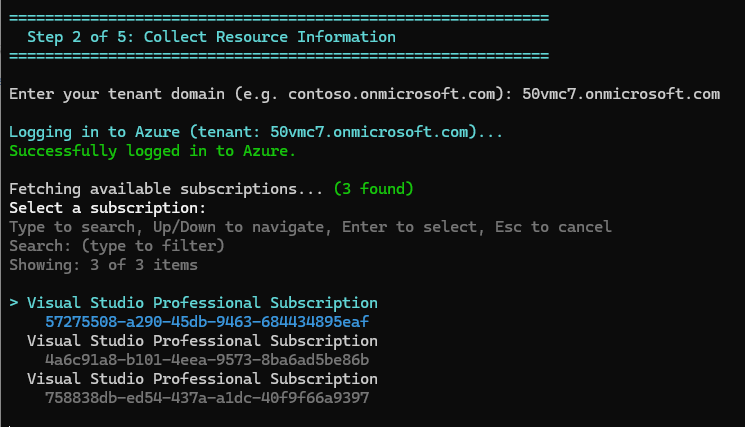Click the navigation hint line with Esc to cancel
The width and height of the screenshot is (745, 427).
[x=310, y=227]
